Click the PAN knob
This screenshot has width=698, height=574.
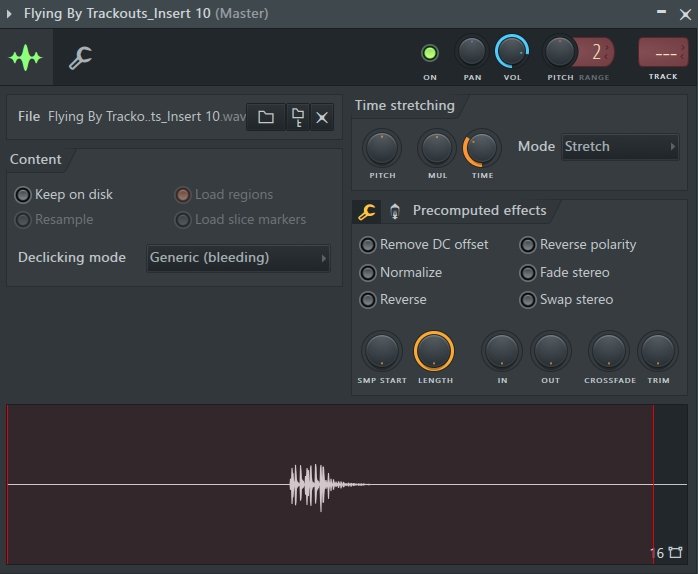click(x=472, y=52)
